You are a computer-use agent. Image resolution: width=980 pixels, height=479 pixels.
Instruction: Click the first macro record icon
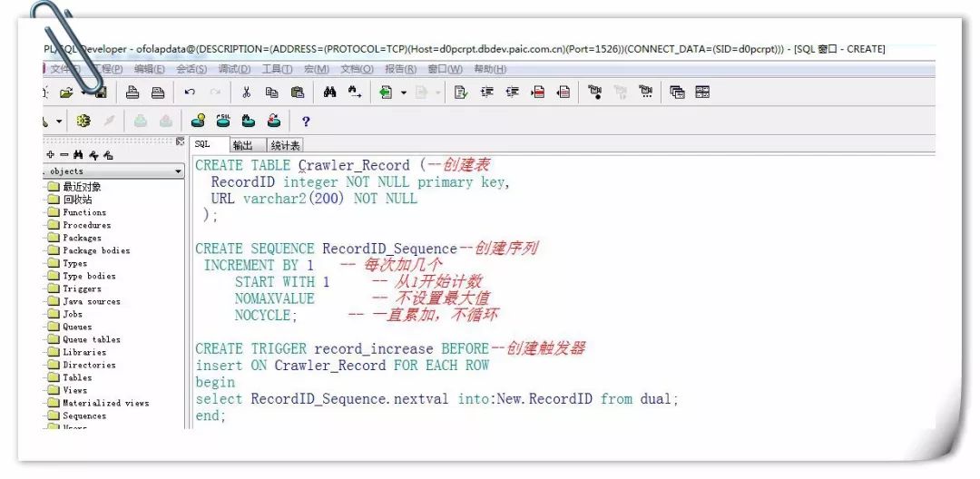595,93
